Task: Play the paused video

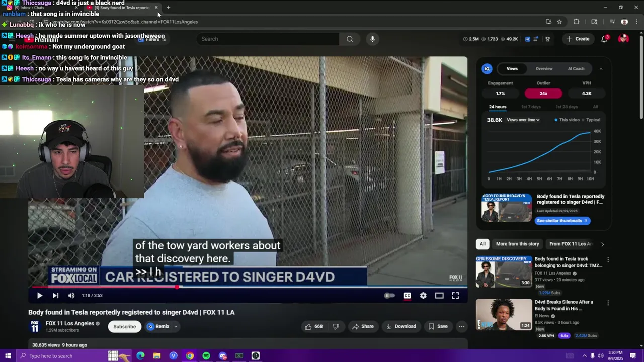Action: coord(39,296)
